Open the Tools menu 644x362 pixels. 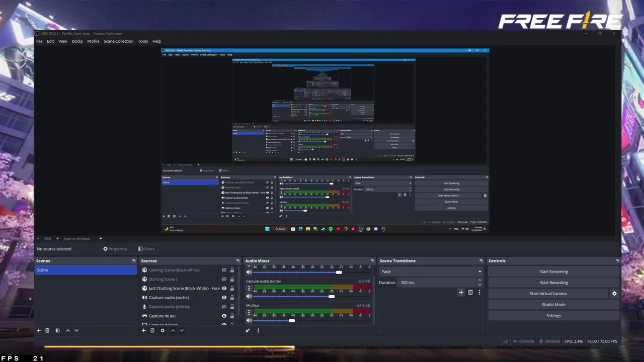pos(143,41)
